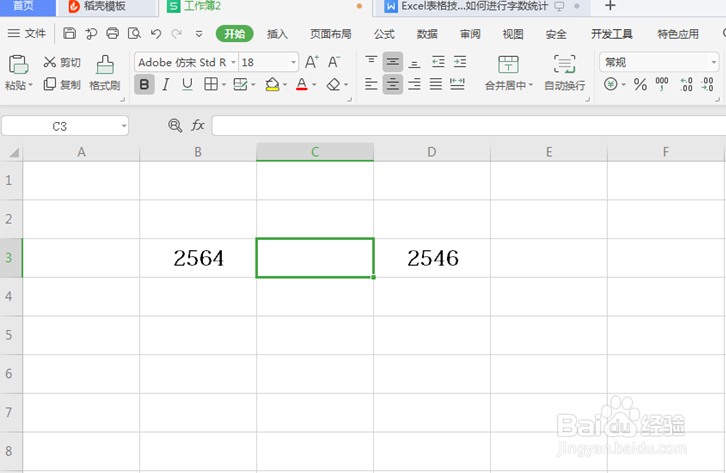Click the select-all corner triangle
726x473 pixels.
pyautogui.click(x=13, y=152)
